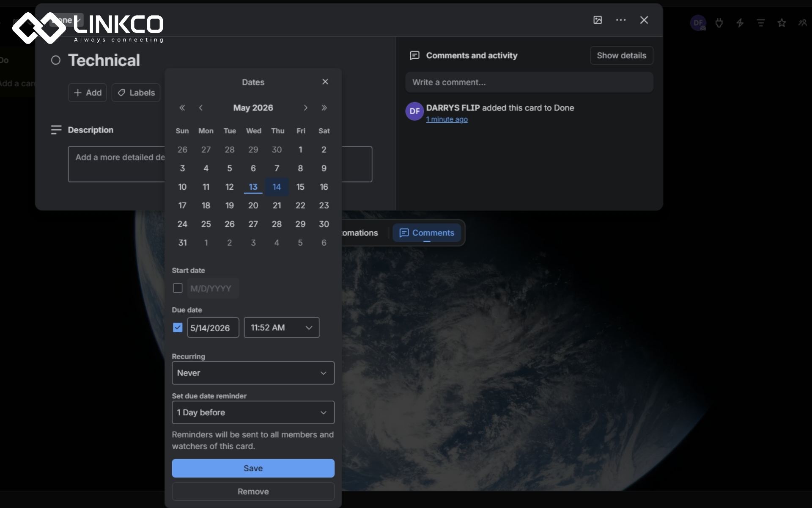Viewport: 812px width, 508px height.
Task: Click the Add button on card
Action: click(88, 93)
